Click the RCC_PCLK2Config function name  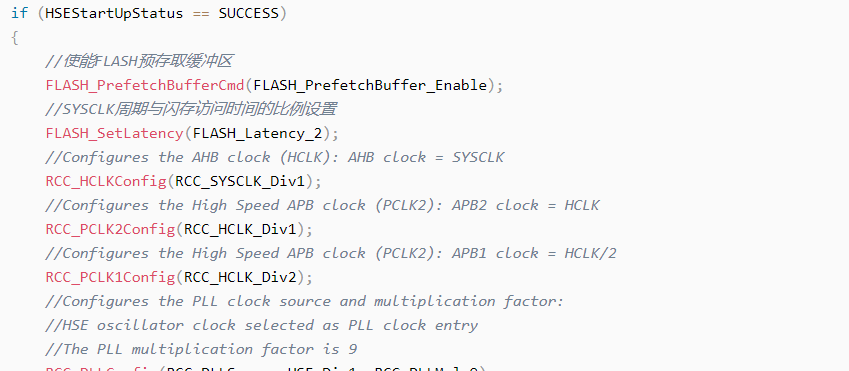pos(110,229)
